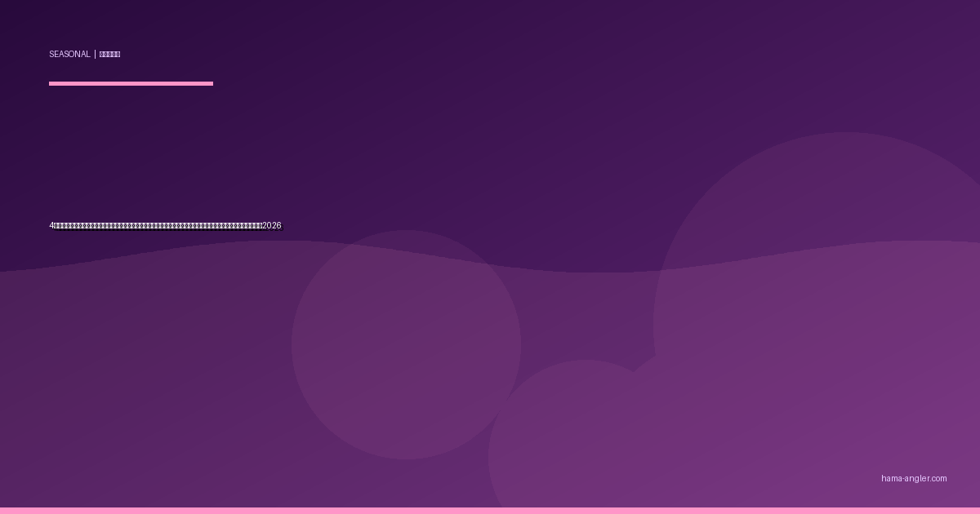980x514 pixels.
Task: Select the left end of the pink accent line
Action: pyautogui.click(x=51, y=83)
